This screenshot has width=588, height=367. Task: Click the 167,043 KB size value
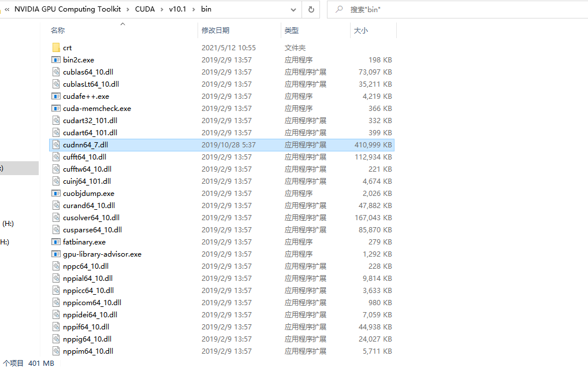[373, 218]
